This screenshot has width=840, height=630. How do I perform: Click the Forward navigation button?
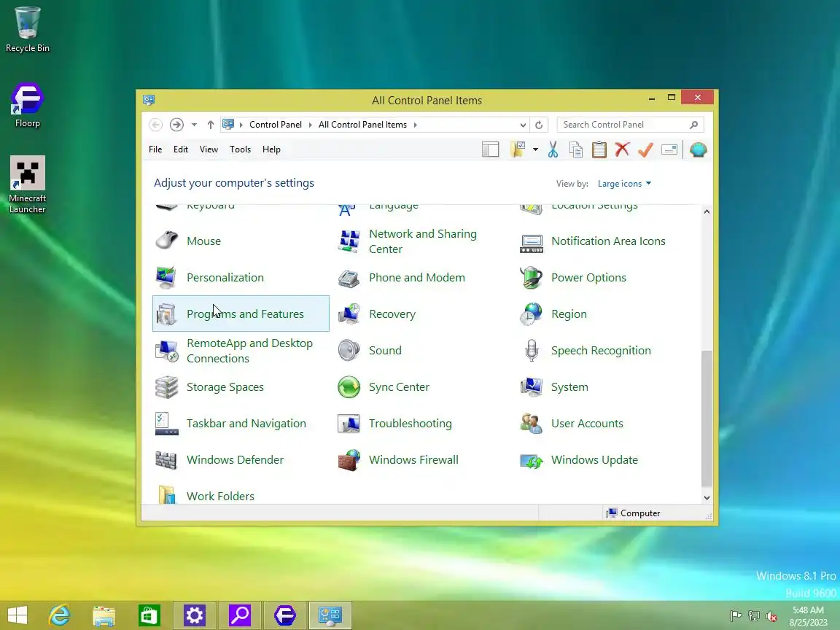176,125
